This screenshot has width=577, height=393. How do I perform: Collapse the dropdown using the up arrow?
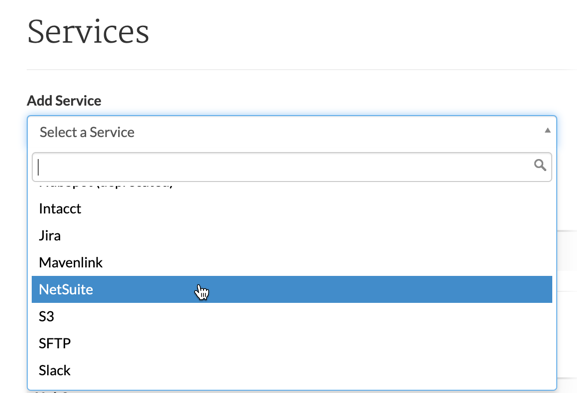[548, 130]
